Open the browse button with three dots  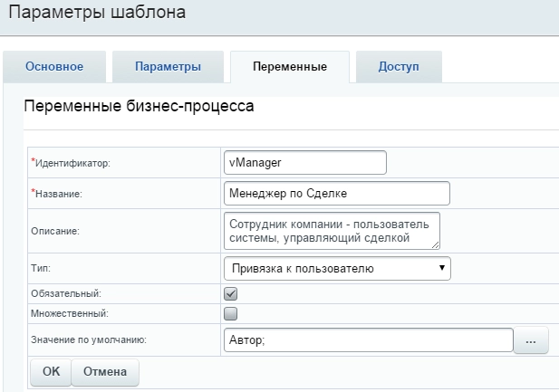coord(531,340)
